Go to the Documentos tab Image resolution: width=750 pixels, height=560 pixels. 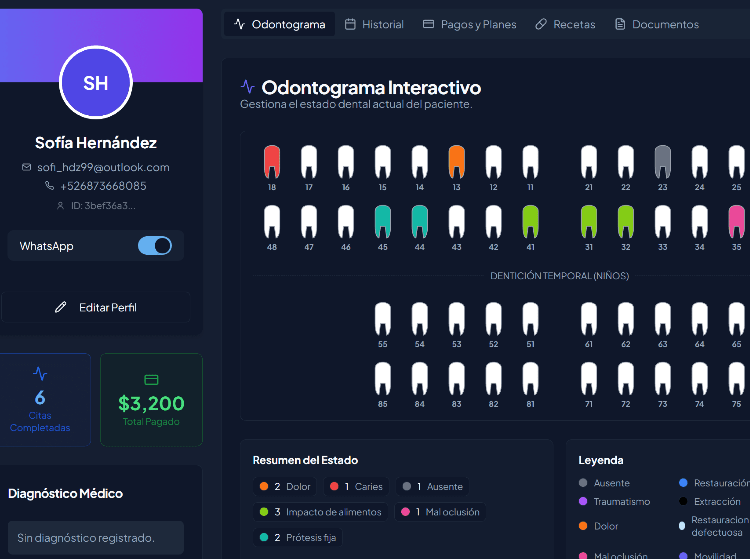(x=657, y=24)
